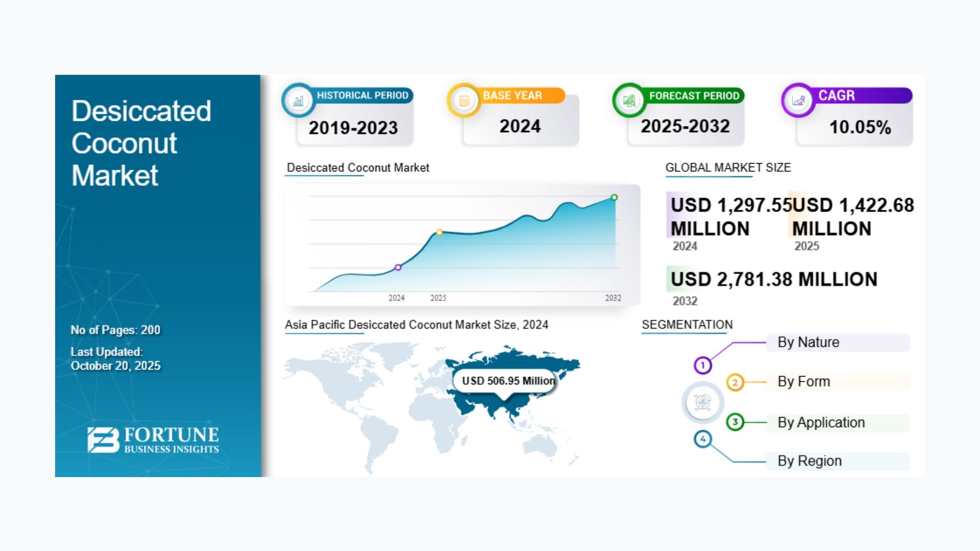Click the green number 3 circle
Viewport: 980px width, 551px height.
[x=735, y=422]
